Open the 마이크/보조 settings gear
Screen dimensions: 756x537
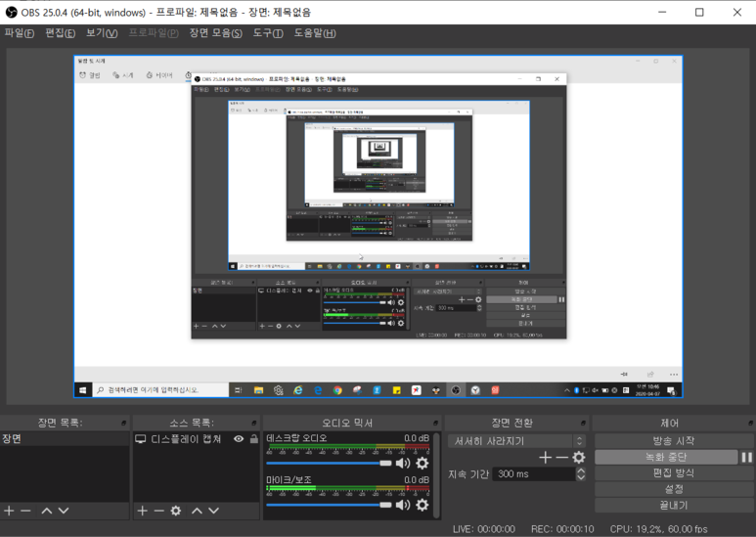pos(422,505)
